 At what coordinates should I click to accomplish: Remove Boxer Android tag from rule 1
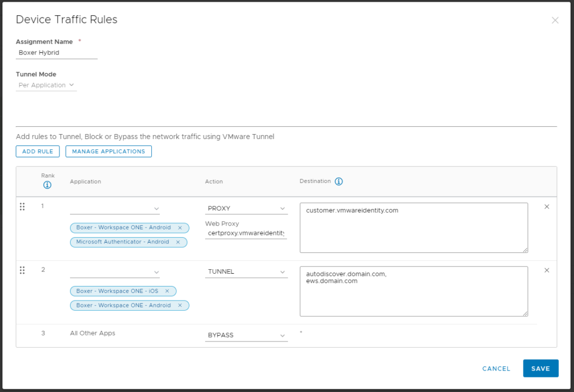click(x=180, y=228)
